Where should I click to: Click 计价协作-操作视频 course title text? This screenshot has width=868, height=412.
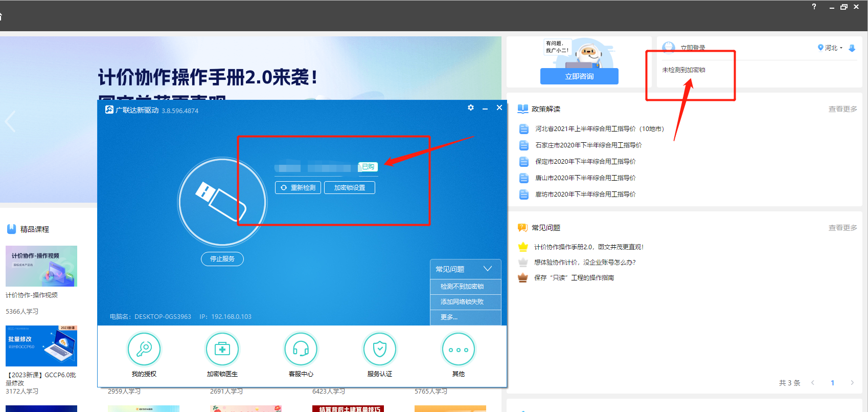click(x=32, y=295)
